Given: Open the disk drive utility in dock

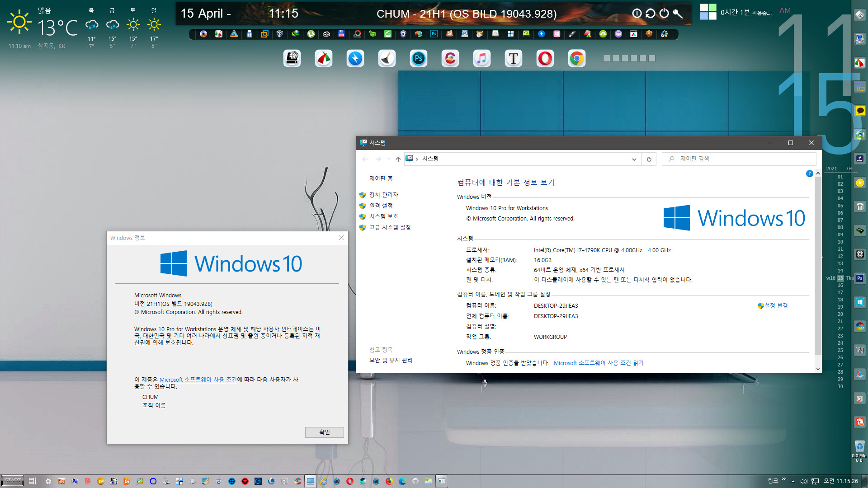Looking at the screenshot, I should [x=292, y=59].
